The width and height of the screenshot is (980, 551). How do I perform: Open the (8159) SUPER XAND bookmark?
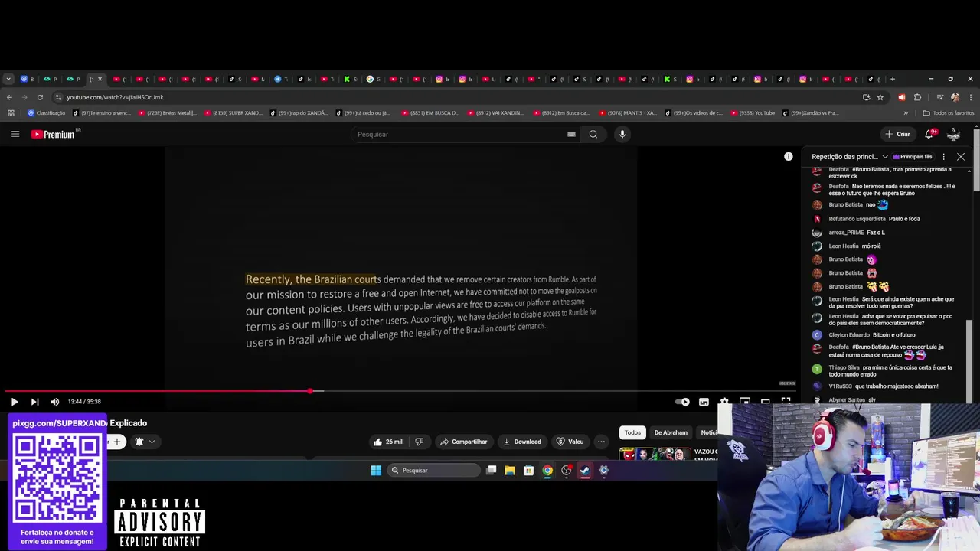pyautogui.click(x=234, y=113)
